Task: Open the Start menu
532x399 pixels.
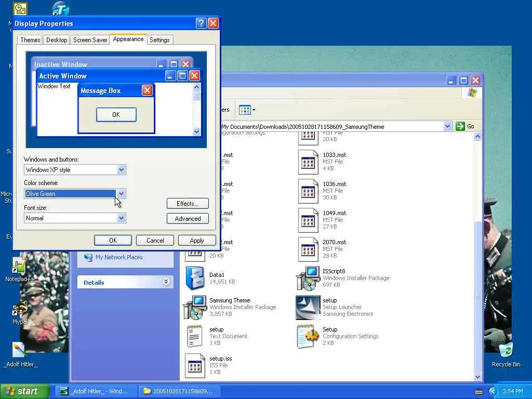Action: (24, 391)
